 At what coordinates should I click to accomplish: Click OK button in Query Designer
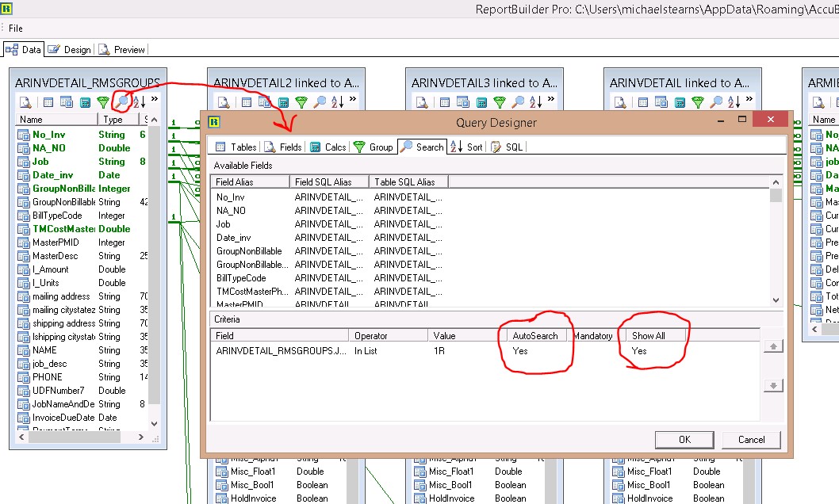coord(684,439)
